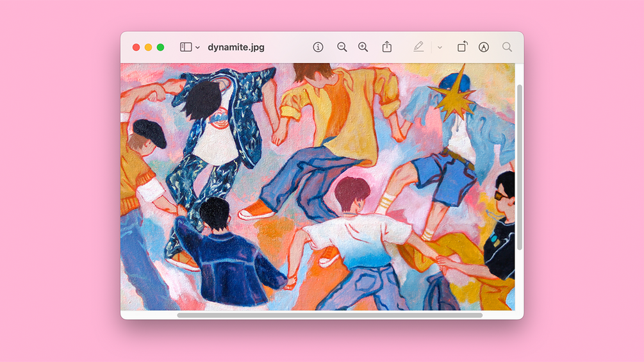This screenshot has width=644, height=362.
Task: Click the dynamite painting image
Action: [x=317, y=186]
